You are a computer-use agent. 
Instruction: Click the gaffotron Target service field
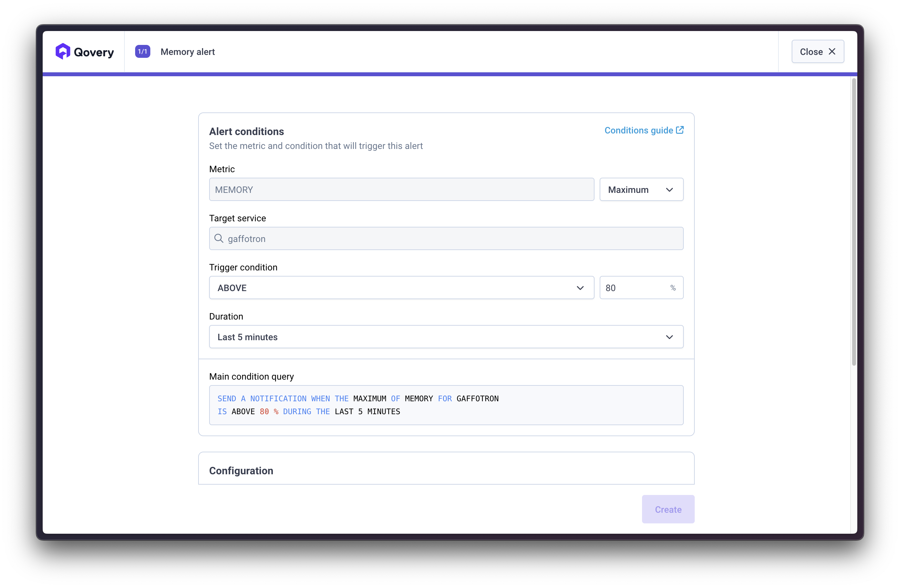click(446, 238)
